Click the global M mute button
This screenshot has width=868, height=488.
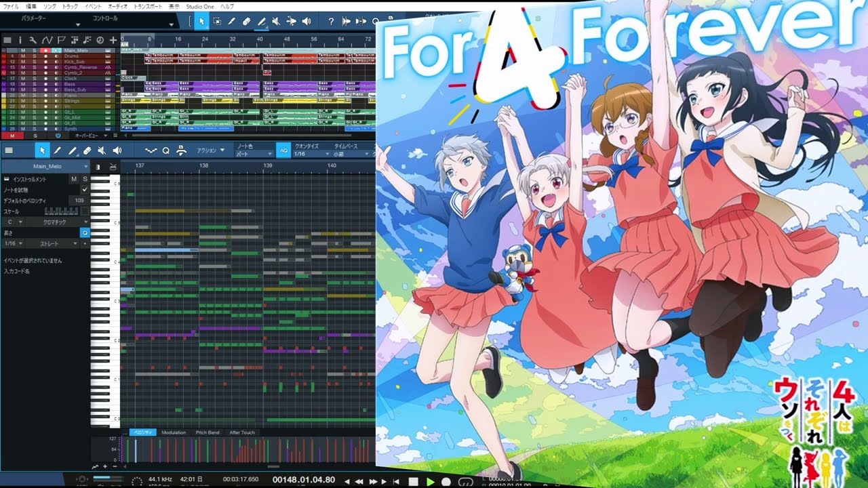pyautogui.click(x=12, y=136)
